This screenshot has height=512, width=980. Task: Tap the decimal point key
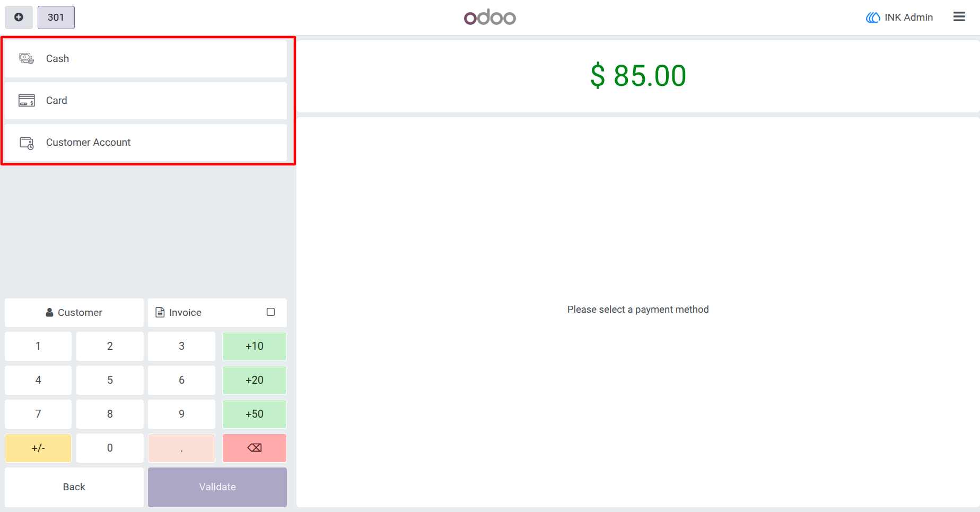[x=181, y=448]
